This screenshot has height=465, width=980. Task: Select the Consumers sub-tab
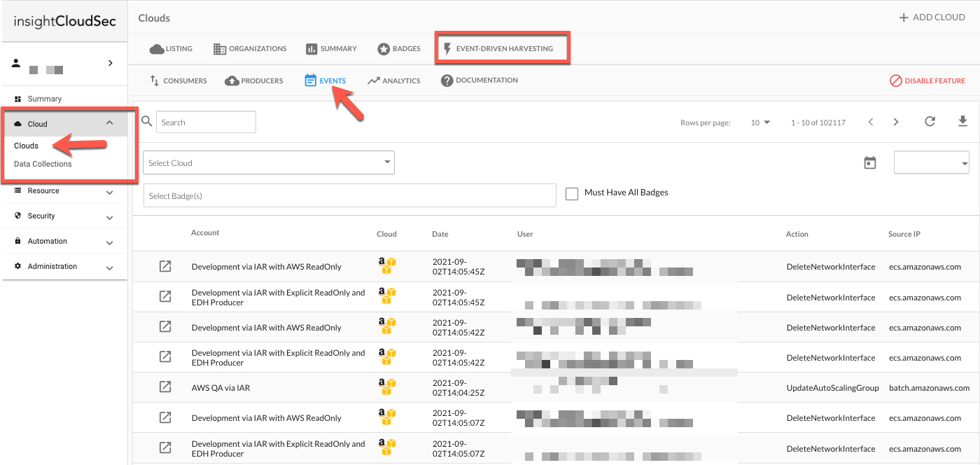point(178,81)
